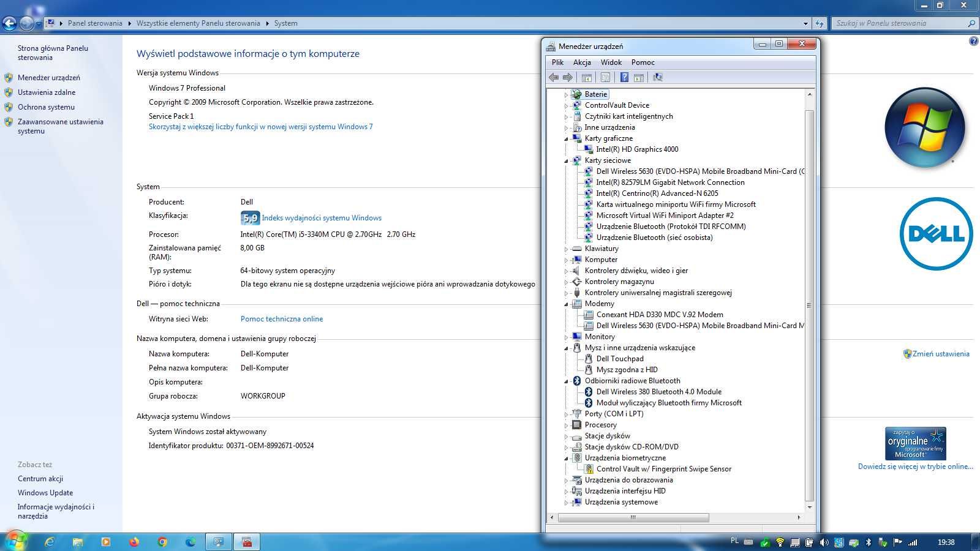Select Intel(R) Centrino(R) Advanced-N 6205 adapter
The width and height of the screenshot is (980, 551).
pos(657,193)
